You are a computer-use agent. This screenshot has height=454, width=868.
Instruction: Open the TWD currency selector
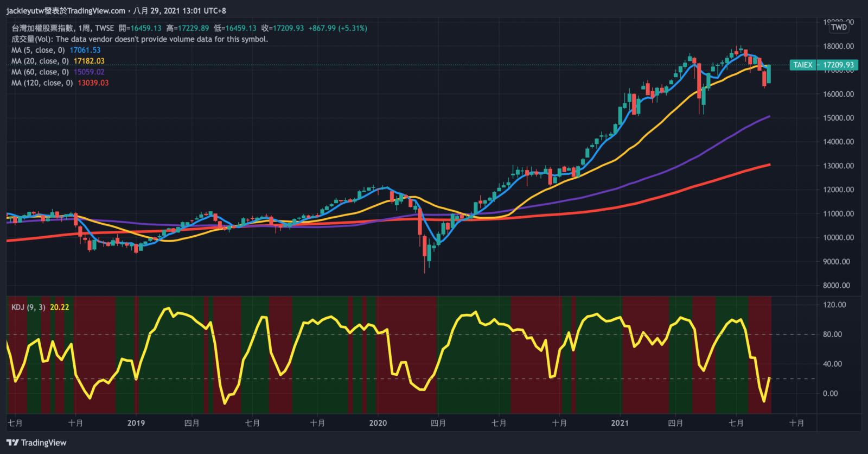point(838,27)
